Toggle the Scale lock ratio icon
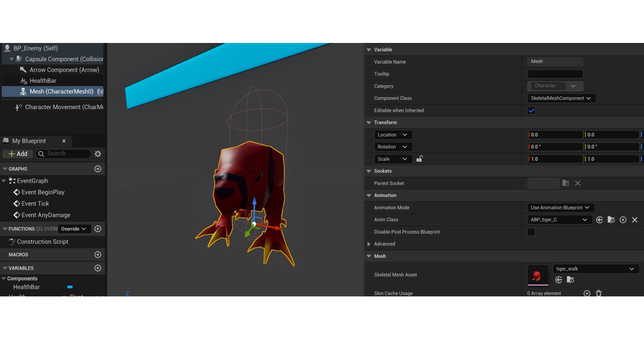The width and height of the screenshot is (644, 339). coord(419,159)
